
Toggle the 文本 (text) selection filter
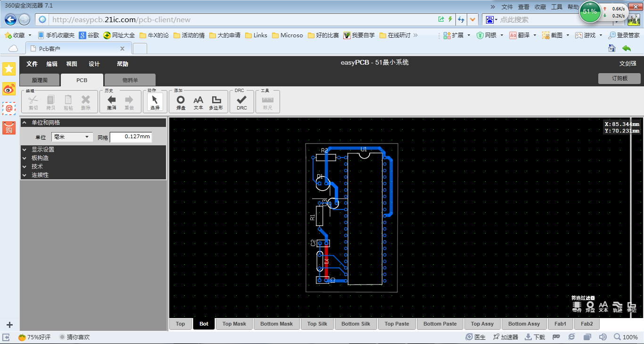603,307
